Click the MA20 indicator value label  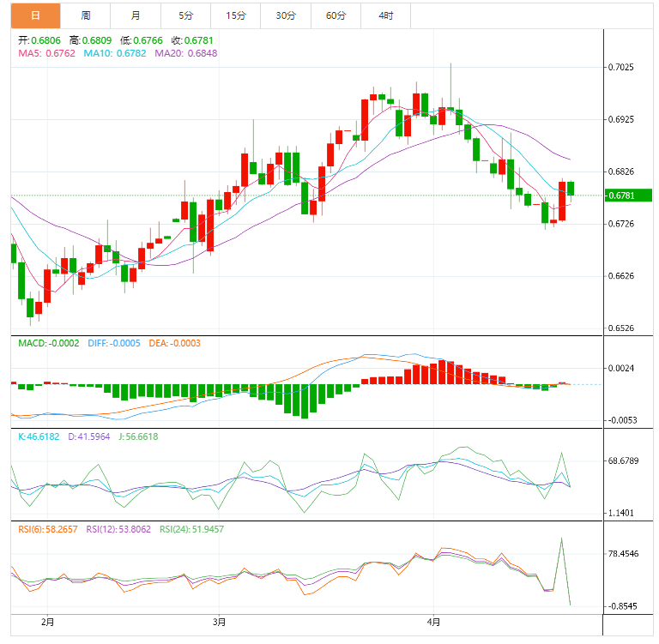click(185, 53)
